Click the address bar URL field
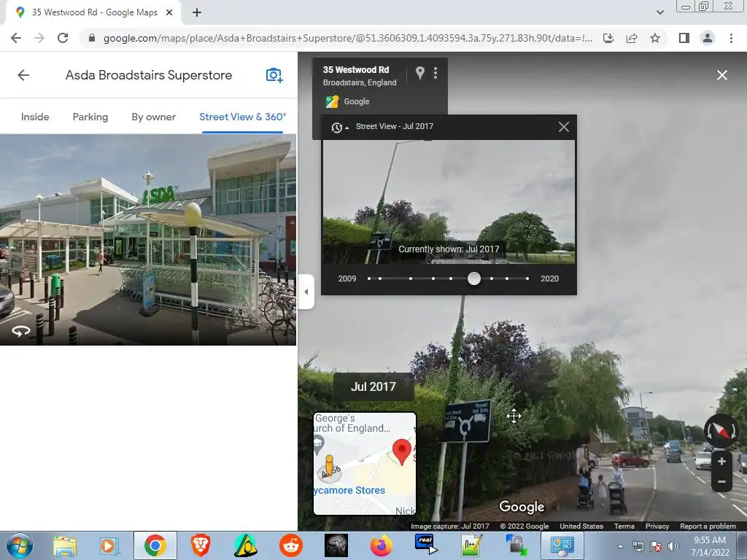The image size is (747, 560). click(x=348, y=38)
